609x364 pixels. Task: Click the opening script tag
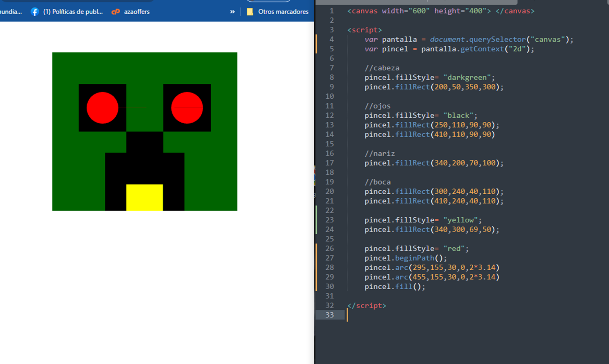coord(364,30)
